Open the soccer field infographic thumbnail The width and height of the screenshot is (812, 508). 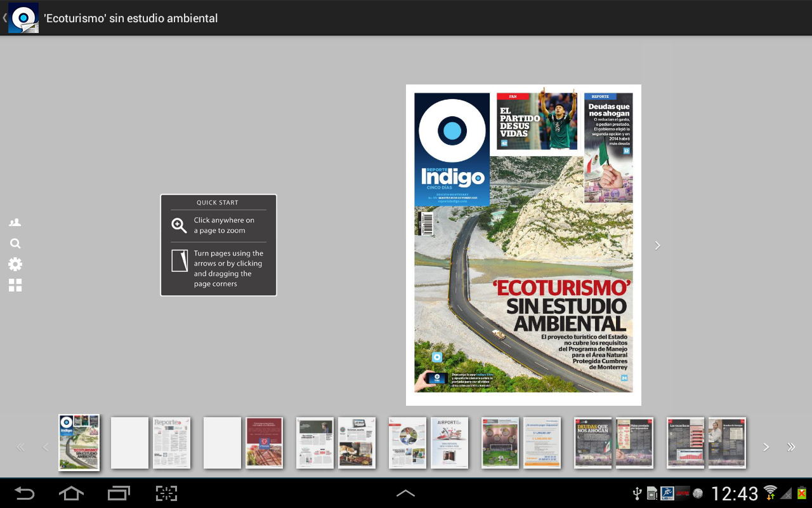pyautogui.click(x=501, y=443)
